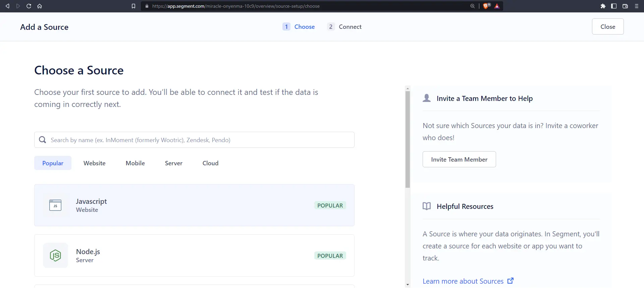Click the browser address bar URL

[x=236, y=6]
